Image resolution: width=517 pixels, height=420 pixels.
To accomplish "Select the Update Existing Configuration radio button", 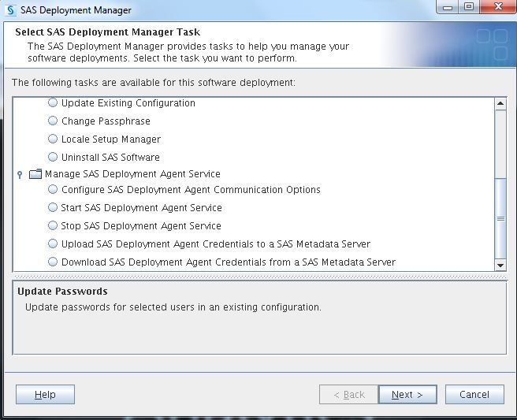I will (53, 103).
